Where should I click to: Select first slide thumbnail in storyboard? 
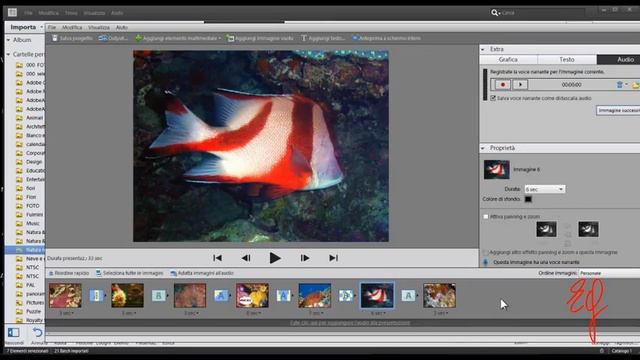65,296
